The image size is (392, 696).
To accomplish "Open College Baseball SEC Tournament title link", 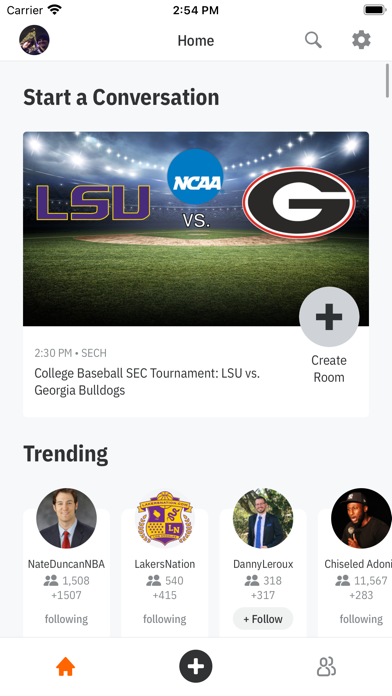I will point(147,382).
